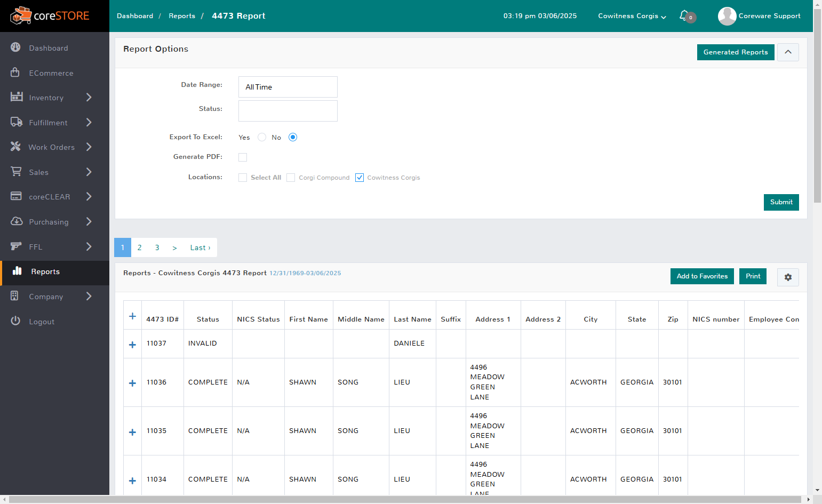Click the Logout power icon

pyautogui.click(x=15, y=321)
